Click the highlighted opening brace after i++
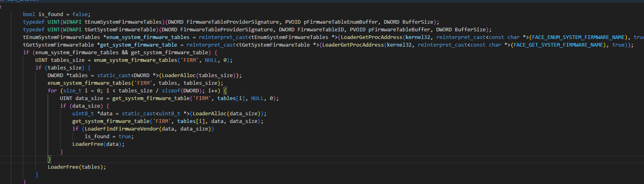644x184 pixels. [225, 91]
